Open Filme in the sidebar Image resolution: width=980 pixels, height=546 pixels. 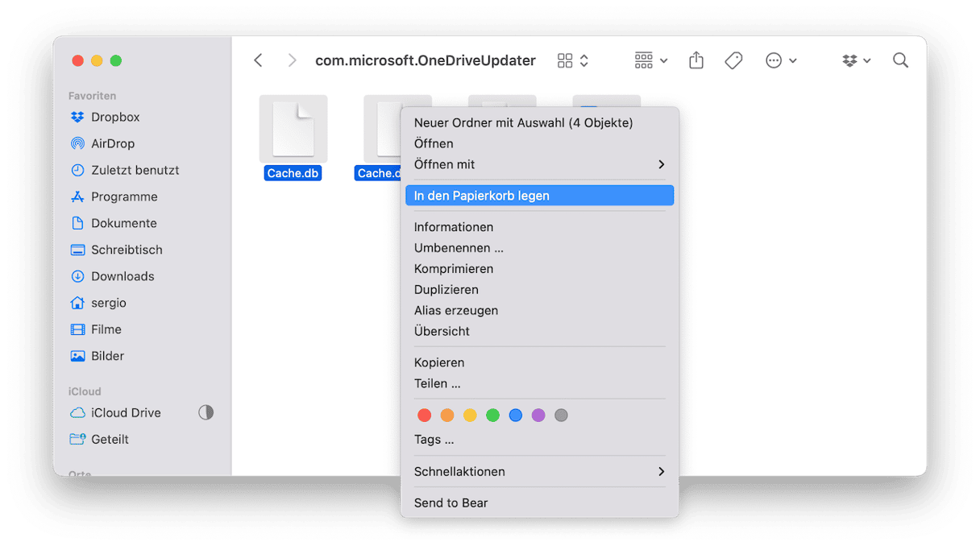(96, 329)
